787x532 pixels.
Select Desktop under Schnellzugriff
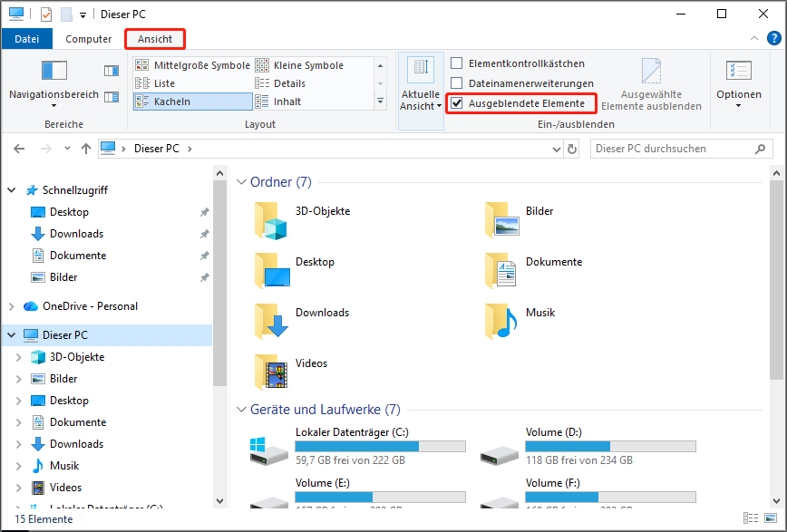pos(69,212)
